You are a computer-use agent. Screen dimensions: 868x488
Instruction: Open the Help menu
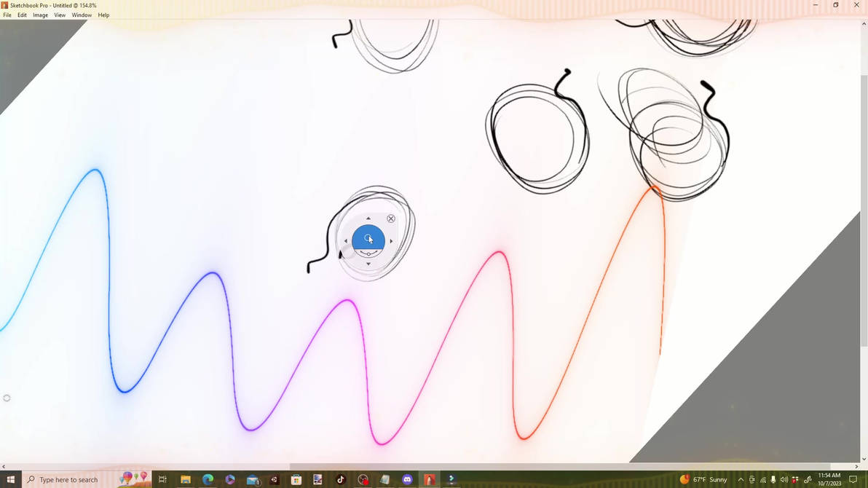(x=103, y=15)
